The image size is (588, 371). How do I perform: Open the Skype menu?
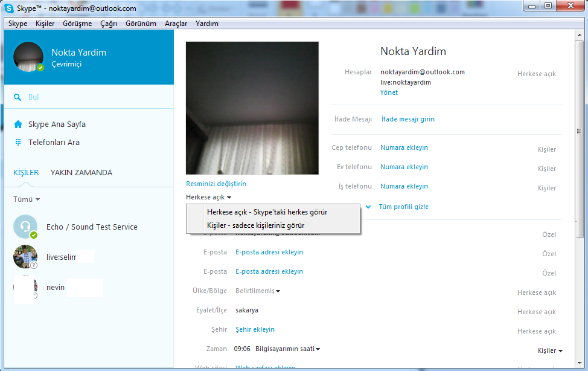tap(18, 24)
